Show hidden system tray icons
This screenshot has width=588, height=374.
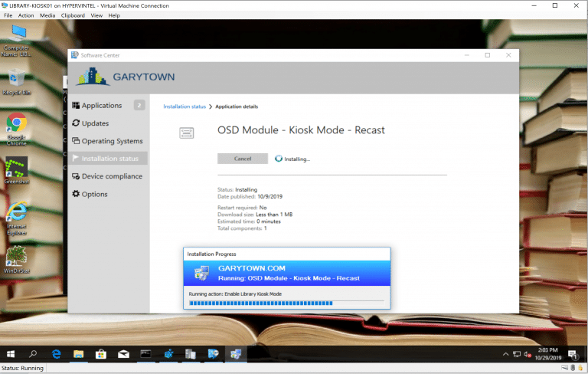(x=505, y=354)
